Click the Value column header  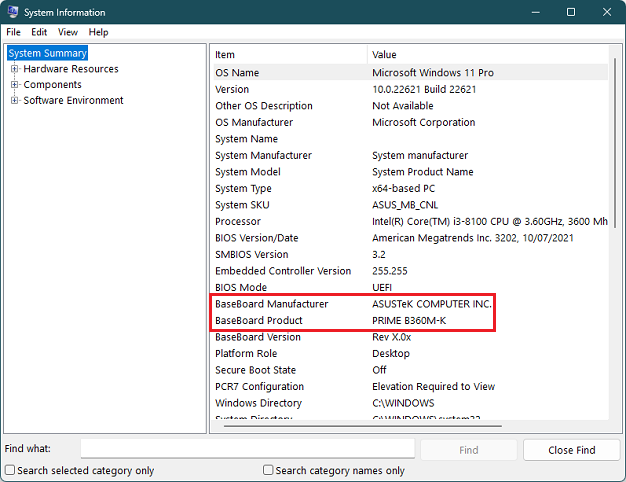pyautogui.click(x=488, y=55)
